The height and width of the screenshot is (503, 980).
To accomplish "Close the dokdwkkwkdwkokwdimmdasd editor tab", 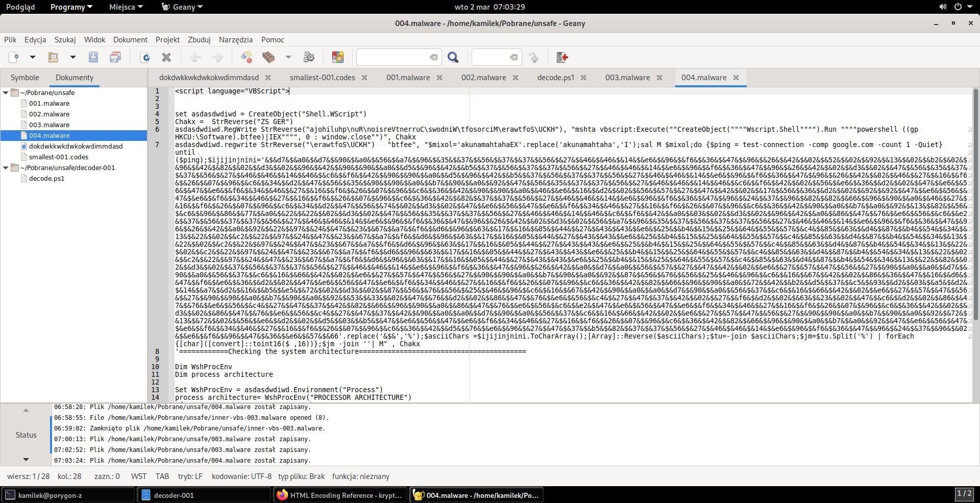I will pos(268,78).
